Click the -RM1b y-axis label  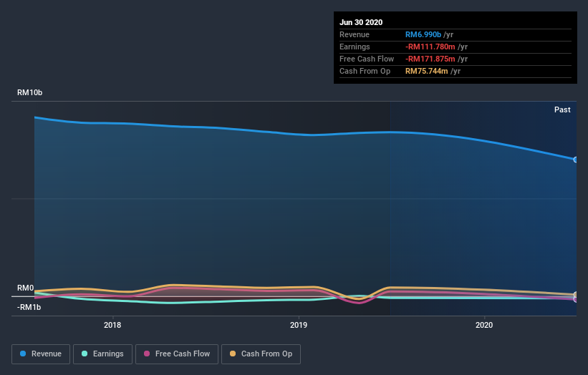pos(29,307)
